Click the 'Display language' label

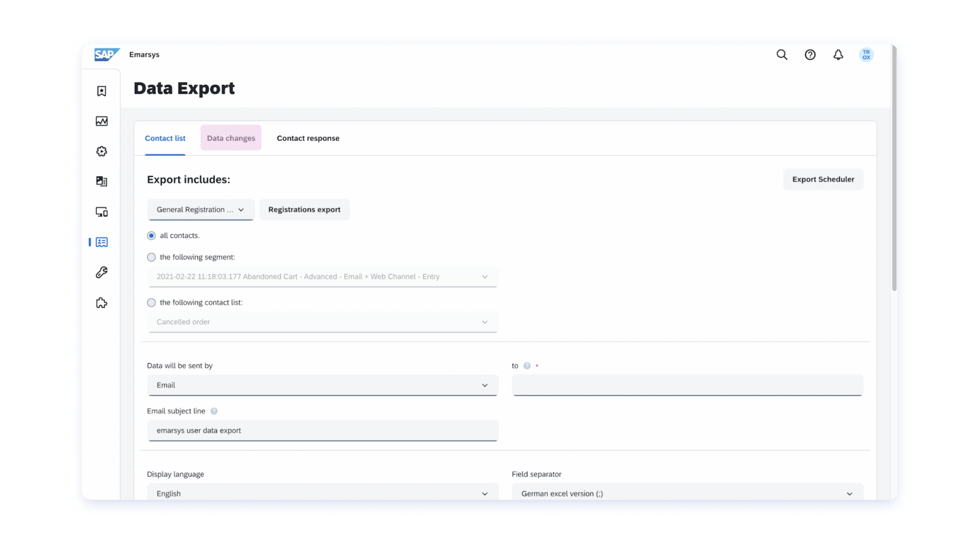176,474
